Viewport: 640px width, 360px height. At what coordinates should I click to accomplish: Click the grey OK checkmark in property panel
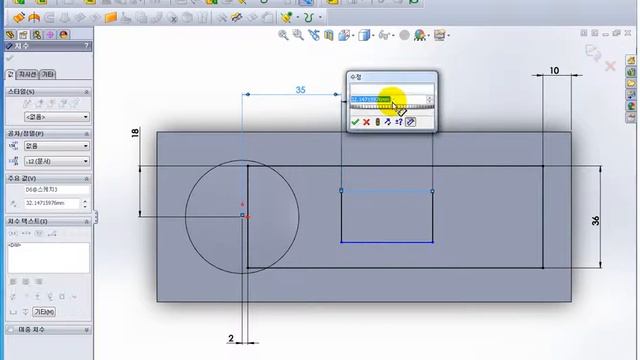tap(10, 59)
